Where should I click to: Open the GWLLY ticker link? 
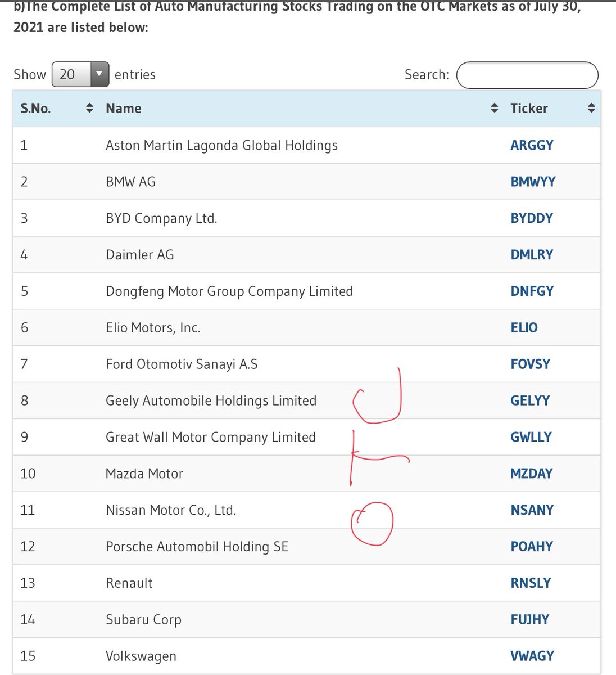click(531, 437)
